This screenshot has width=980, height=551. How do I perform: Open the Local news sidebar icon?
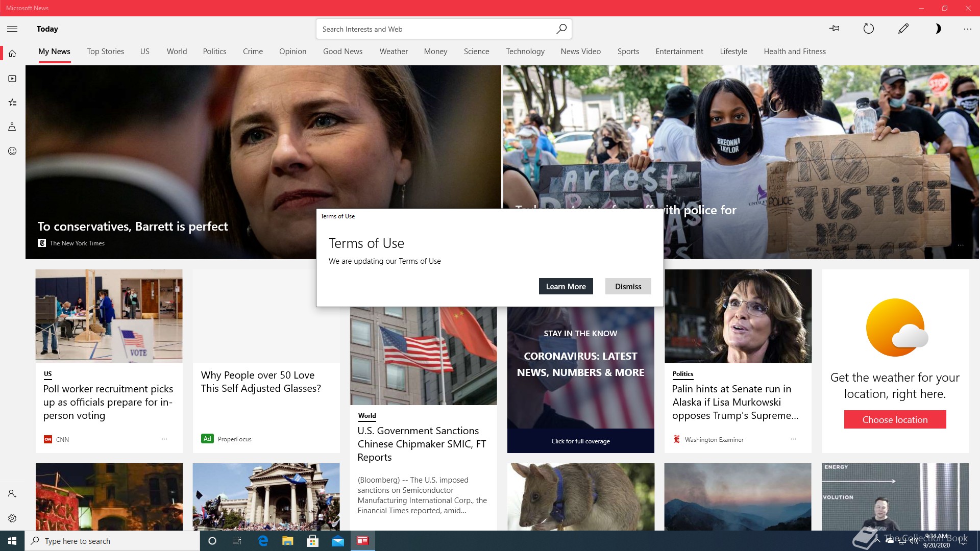coord(12,127)
